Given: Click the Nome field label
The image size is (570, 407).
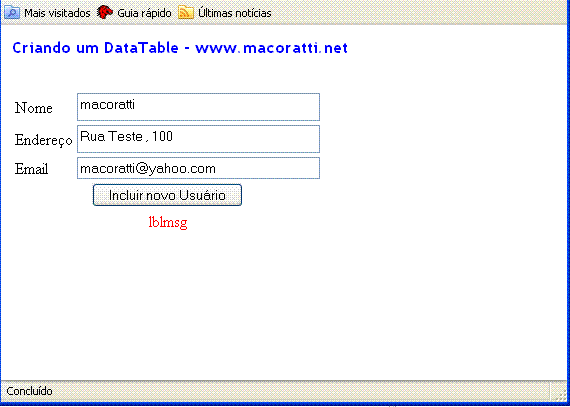Looking at the screenshot, I should click(x=33, y=108).
